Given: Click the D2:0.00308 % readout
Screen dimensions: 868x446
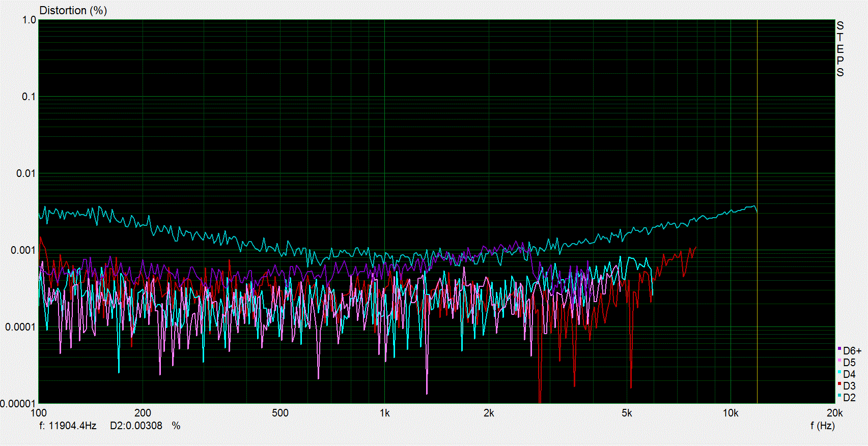Looking at the screenshot, I should pyautogui.click(x=145, y=426).
